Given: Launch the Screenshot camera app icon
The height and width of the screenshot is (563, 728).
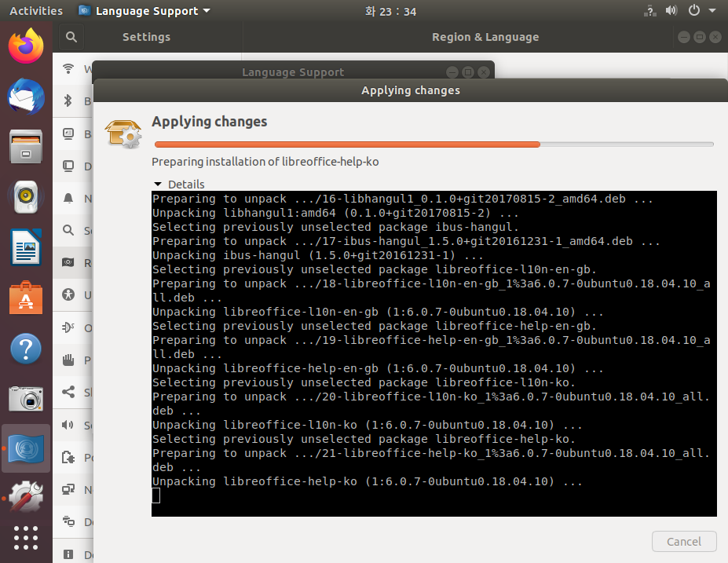Looking at the screenshot, I should point(26,399).
